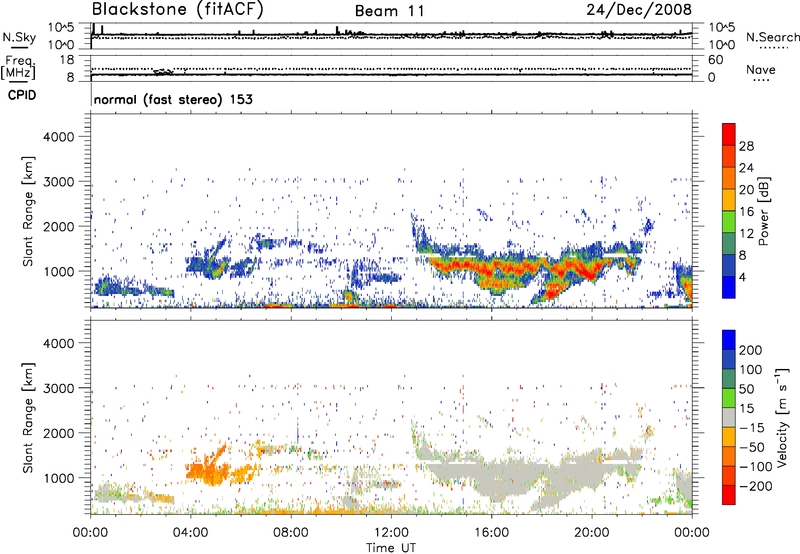The height and width of the screenshot is (554, 800).
Task: Click the 'Nave' legend label
Action: (x=761, y=69)
